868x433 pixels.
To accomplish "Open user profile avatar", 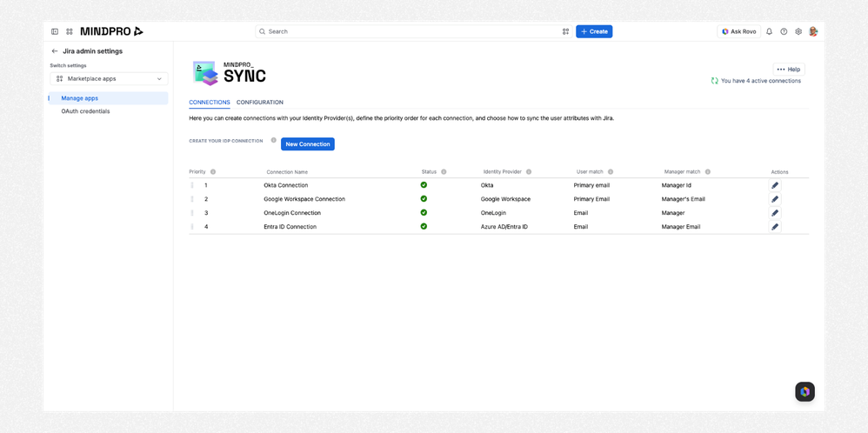I will [813, 31].
